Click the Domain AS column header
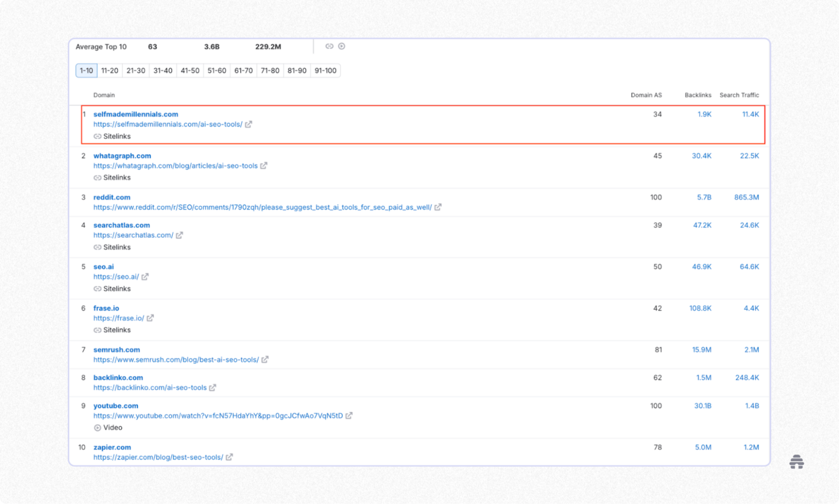839x504 pixels. tap(646, 95)
